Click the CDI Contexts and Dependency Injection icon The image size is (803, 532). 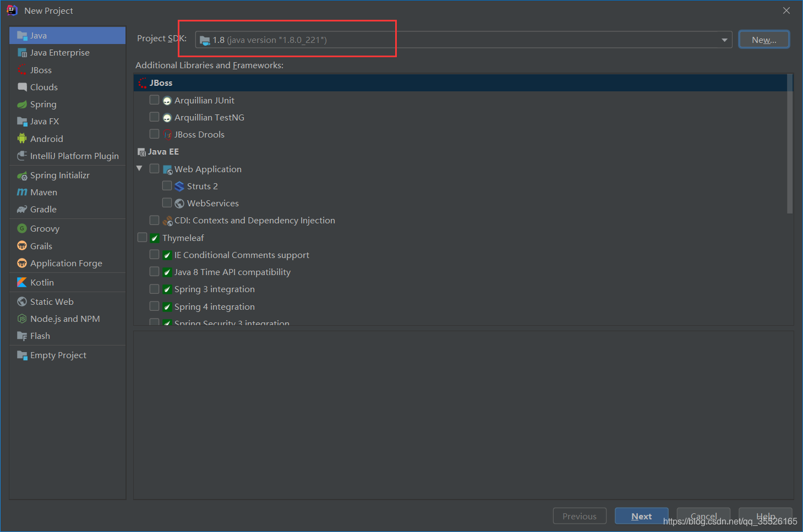(x=167, y=221)
